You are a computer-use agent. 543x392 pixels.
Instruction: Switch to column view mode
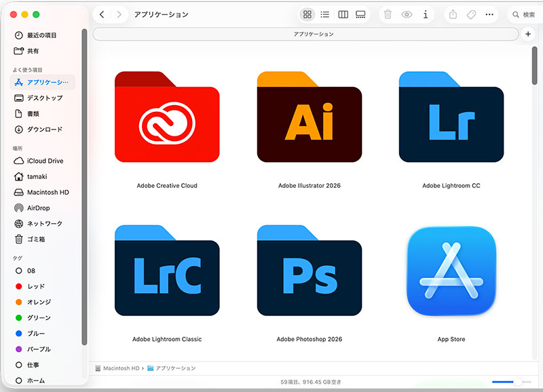[x=343, y=14]
